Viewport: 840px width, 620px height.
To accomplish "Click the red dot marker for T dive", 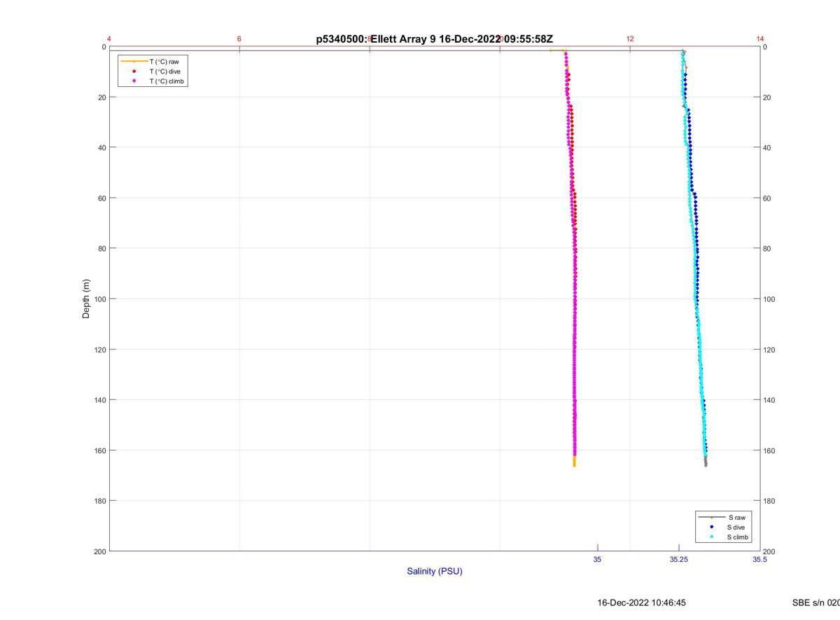I will pos(134,71).
